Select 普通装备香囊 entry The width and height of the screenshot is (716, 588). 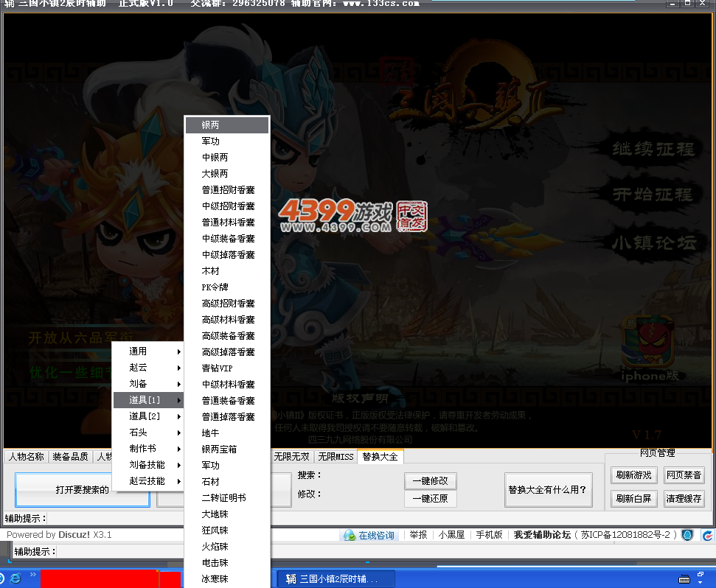tap(227, 401)
